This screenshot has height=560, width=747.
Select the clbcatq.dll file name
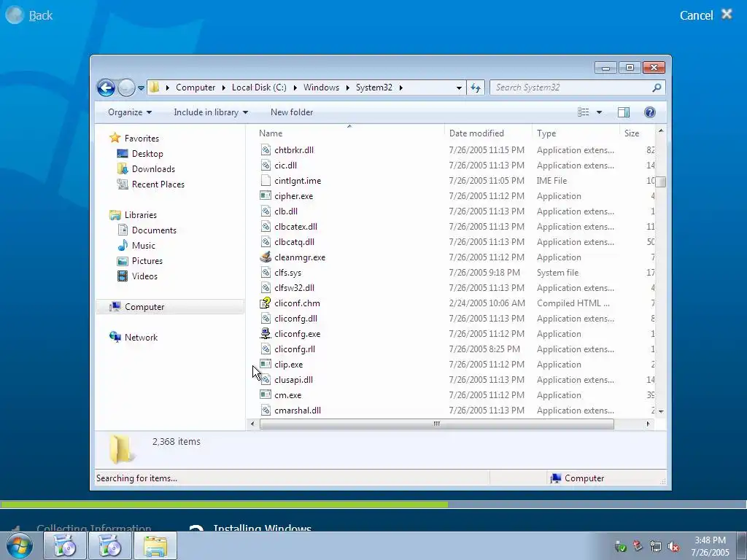point(294,242)
